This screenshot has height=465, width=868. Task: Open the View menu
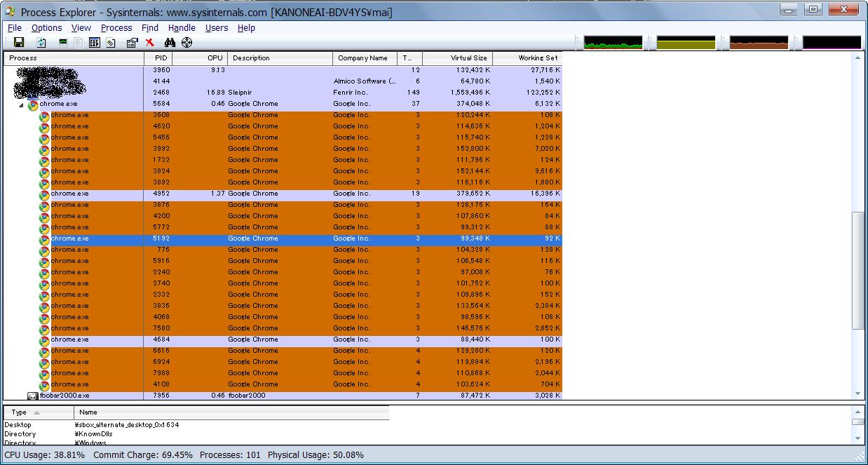pyautogui.click(x=81, y=28)
